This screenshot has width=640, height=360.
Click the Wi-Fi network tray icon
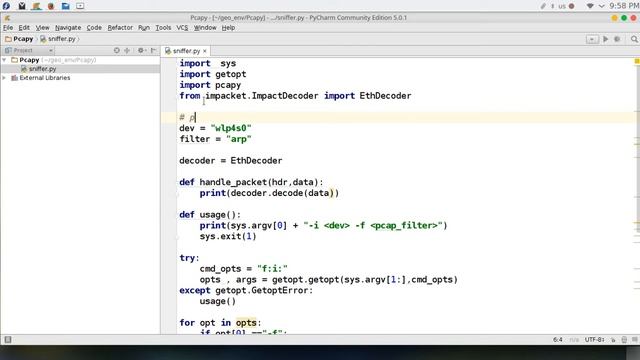tap(590, 6)
